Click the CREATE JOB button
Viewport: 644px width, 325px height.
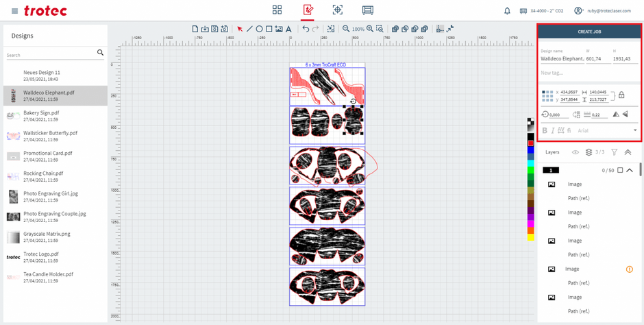point(589,32)
